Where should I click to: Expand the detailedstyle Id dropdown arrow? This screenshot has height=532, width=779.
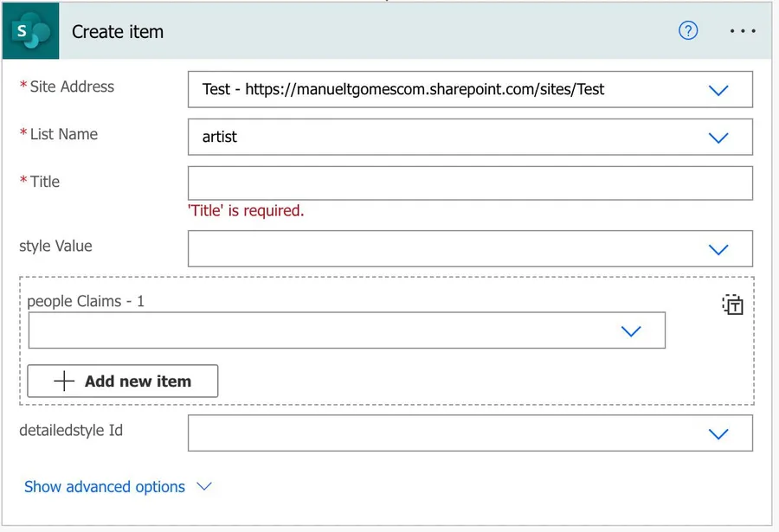718,433
